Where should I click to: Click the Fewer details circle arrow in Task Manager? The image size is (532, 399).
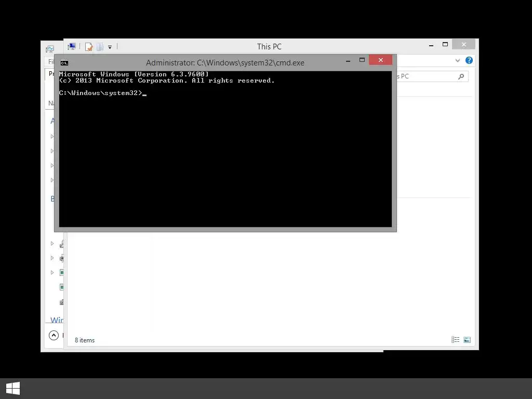[54, 336]
